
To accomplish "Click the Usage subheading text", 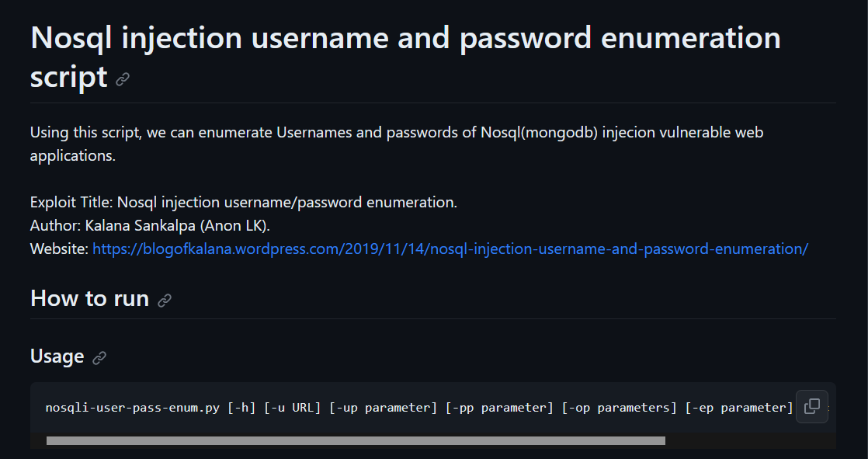I will [x=57, y=356].
